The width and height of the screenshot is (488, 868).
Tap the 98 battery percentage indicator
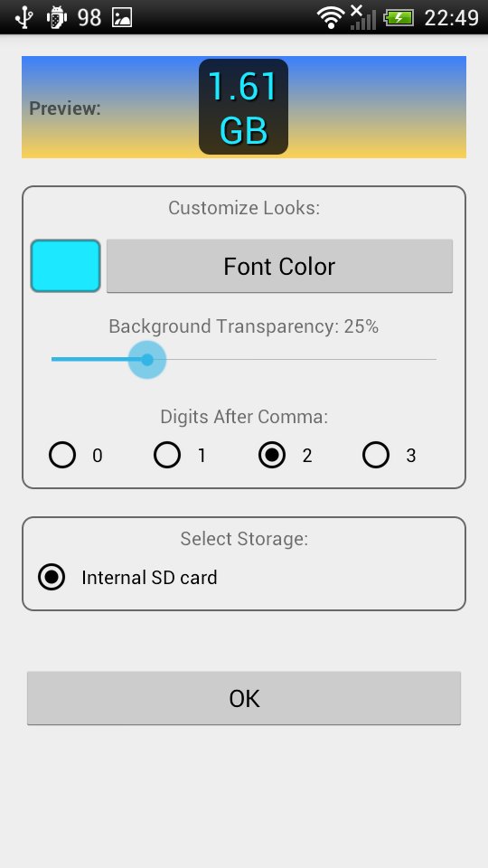(x=89, y=18)
